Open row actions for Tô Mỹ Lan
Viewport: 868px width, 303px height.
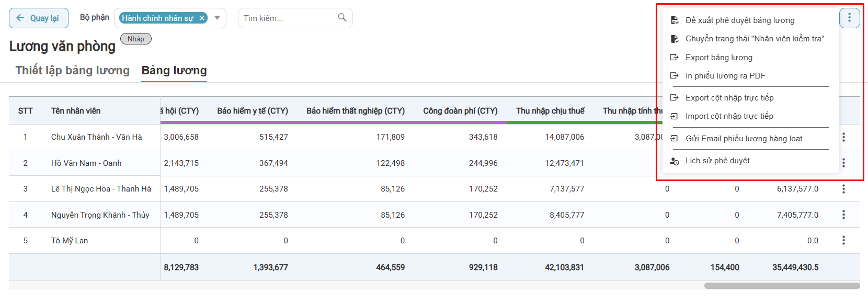pos(843,241)
